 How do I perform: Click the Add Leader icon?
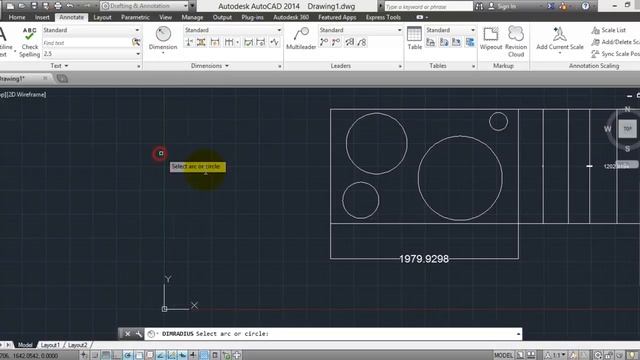(324, 42)
